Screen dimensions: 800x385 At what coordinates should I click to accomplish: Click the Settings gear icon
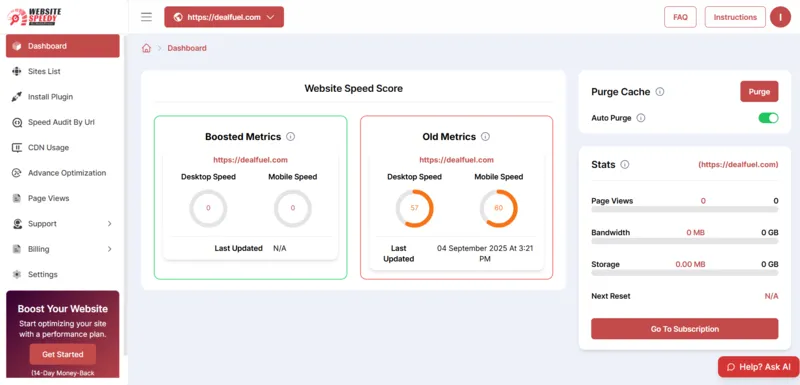pyautogui.click(x=17, y=274)
